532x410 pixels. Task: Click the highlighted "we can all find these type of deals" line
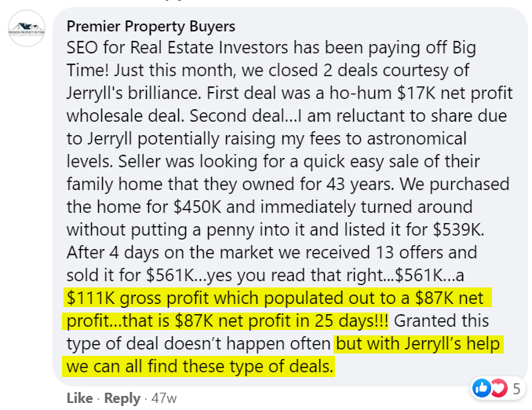pos(200,367)
